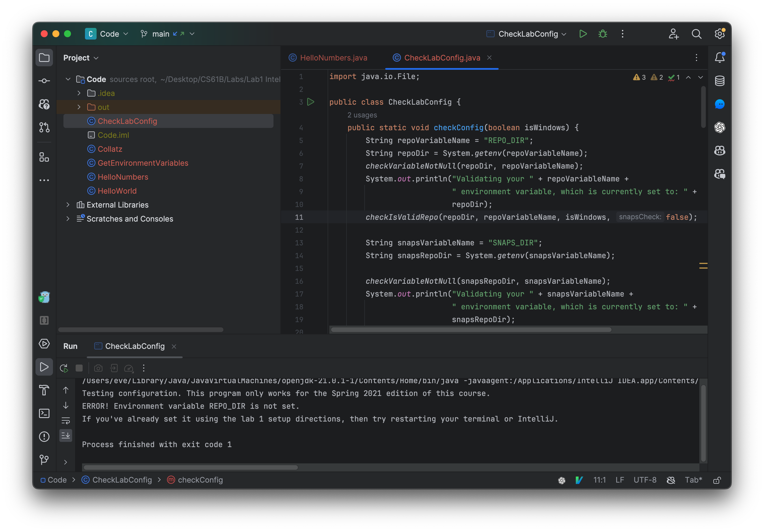Expand External Libraries node

click(68, 205)
